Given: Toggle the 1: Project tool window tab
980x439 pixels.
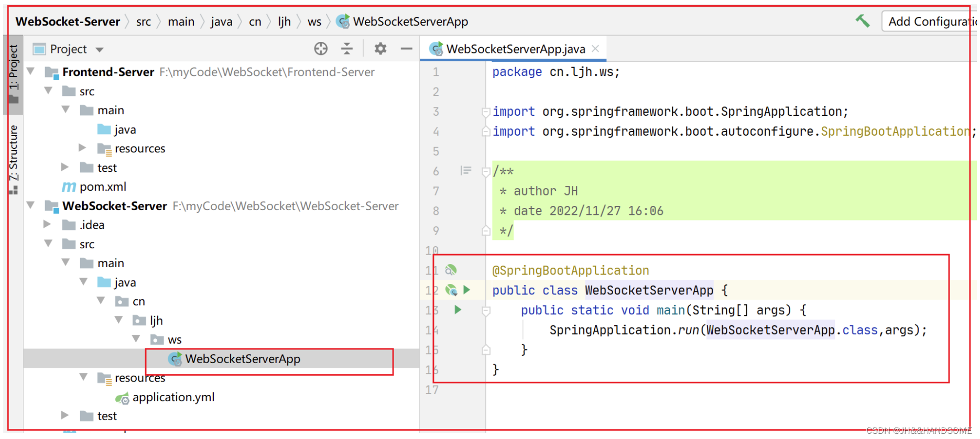Looking at the screenshot, I should pos(14,73).
